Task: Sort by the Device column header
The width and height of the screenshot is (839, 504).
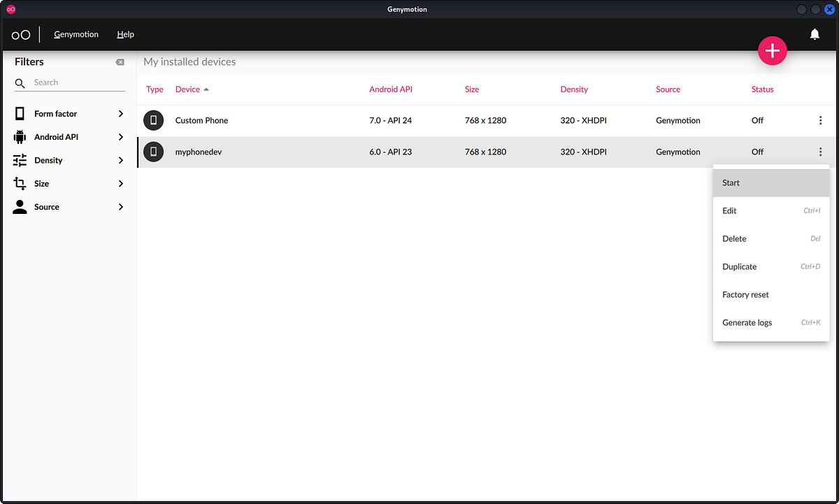Action: point(187,89)
